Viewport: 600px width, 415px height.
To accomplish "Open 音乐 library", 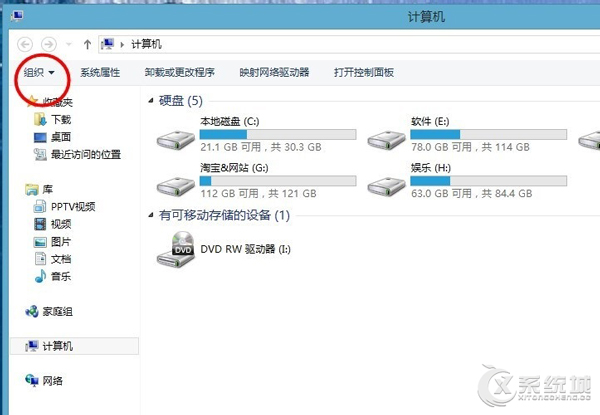I will click(61, 277).
